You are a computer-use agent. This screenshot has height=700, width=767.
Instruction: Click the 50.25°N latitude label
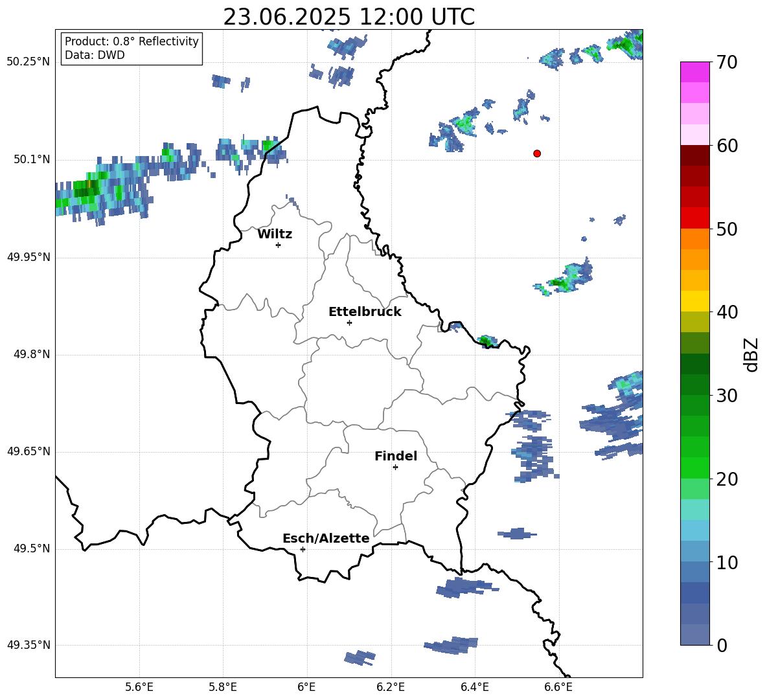pos(29,62)
